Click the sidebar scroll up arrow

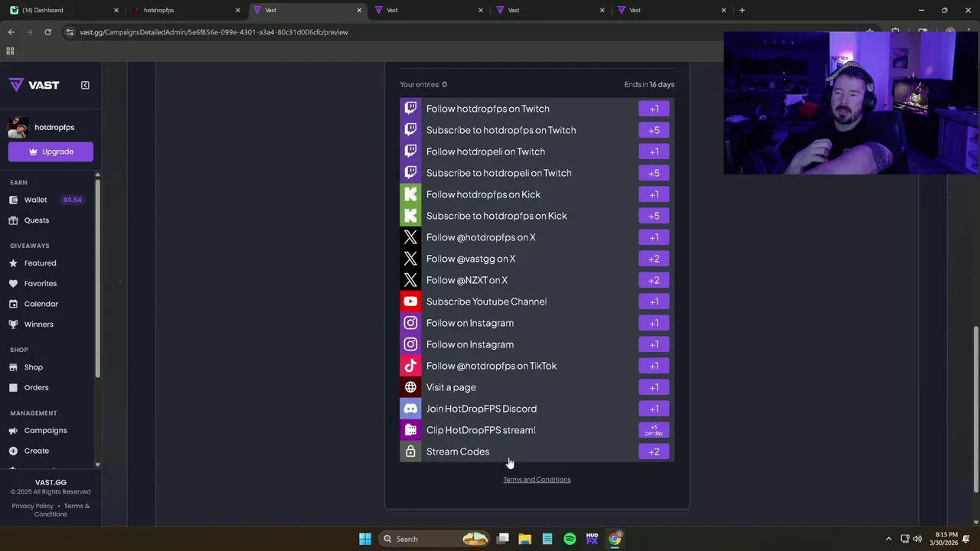(x=97, y=175)
